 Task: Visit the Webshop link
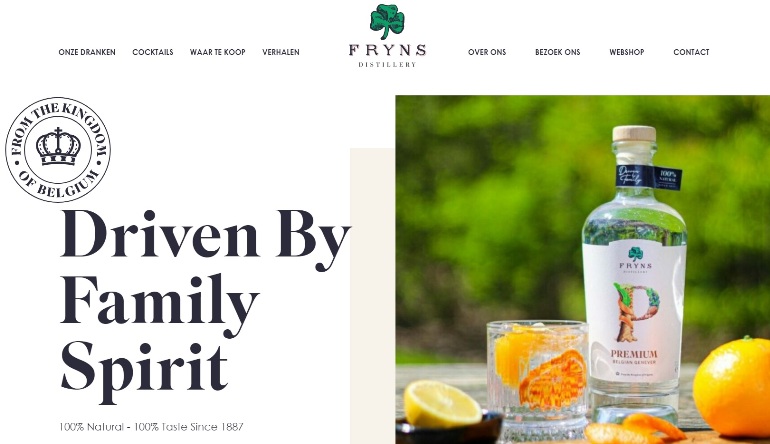(627, 52)
